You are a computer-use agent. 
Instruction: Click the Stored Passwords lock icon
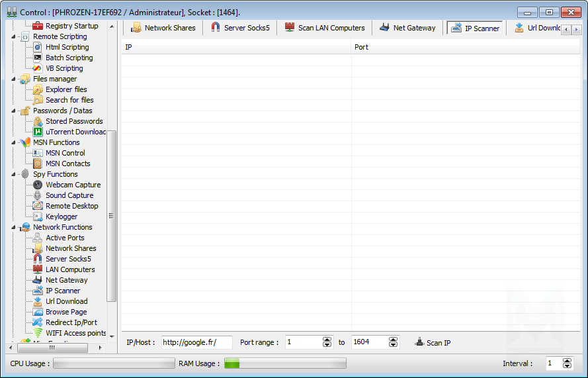click(38, 121)
